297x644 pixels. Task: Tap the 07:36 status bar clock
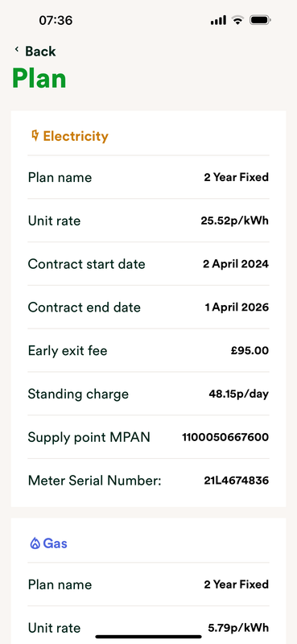56,20
